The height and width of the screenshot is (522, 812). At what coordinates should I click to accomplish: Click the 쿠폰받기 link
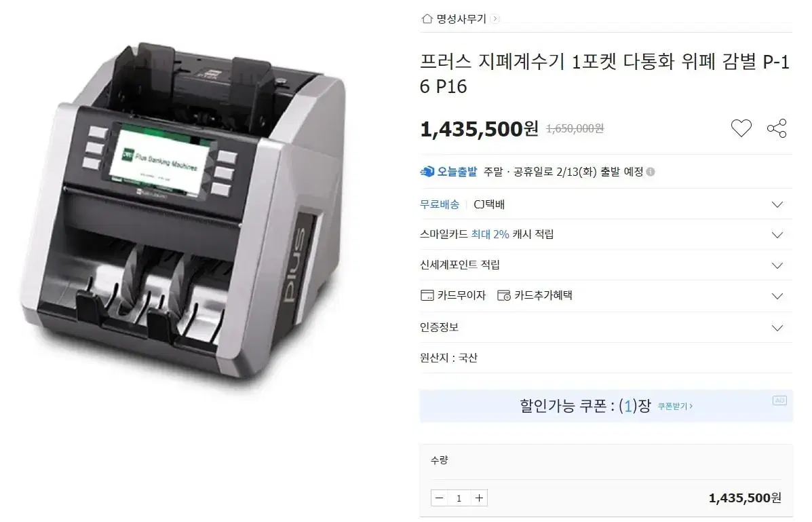[675, 406]
